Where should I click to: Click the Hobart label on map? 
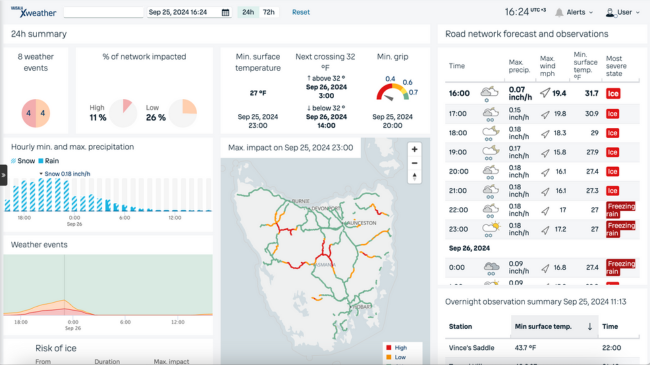362,307
